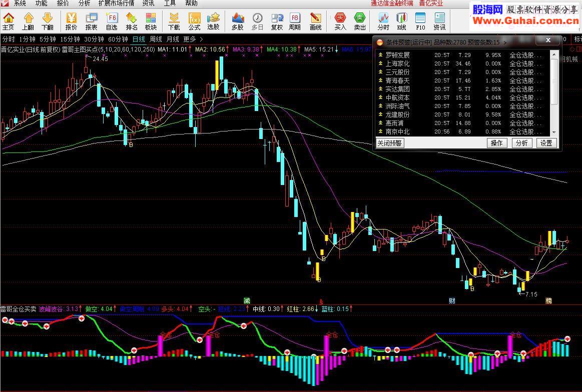Open the 多日 multi-day toolbar icon
Screen dimensions: 582x392
pos(257,21)
